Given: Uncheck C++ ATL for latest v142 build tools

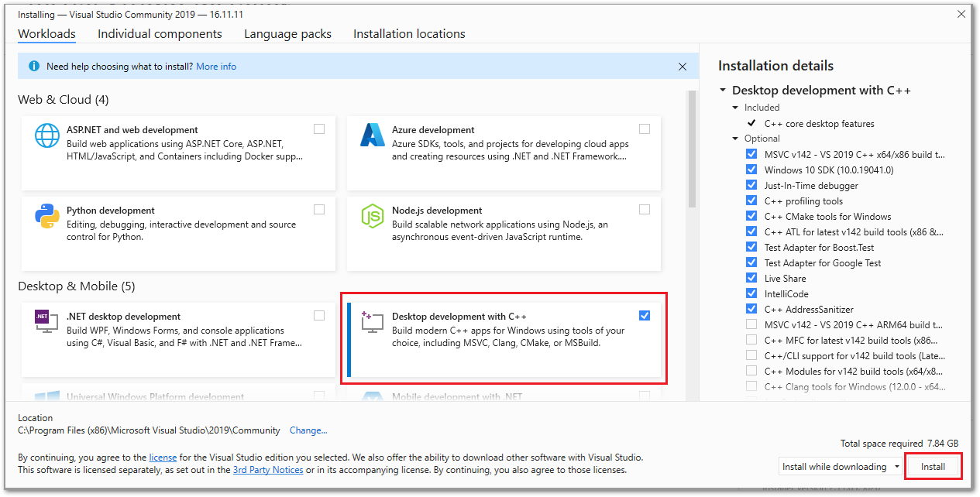Looking at the screenshot, I should click(751, 231).
